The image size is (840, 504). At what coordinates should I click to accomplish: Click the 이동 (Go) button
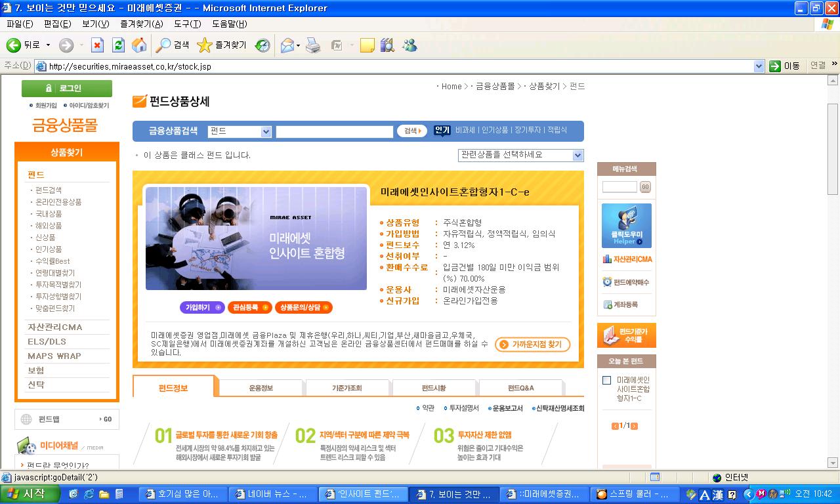[786, 66]
